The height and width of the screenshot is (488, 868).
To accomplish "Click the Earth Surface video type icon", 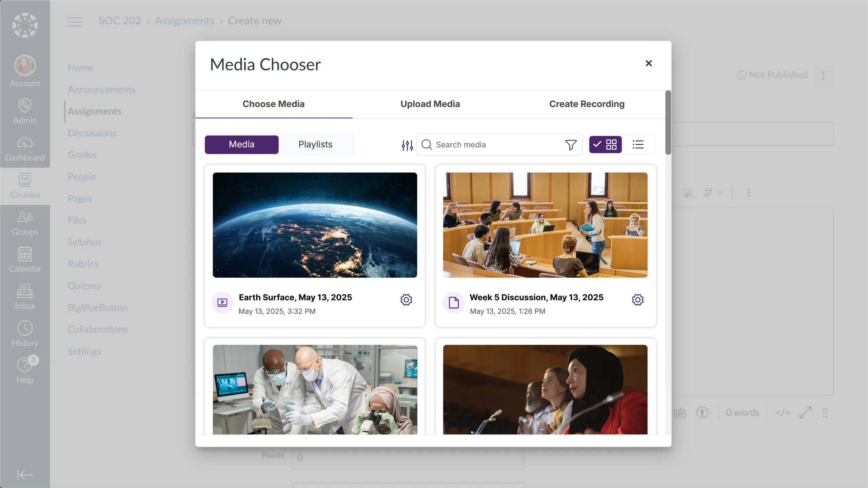I will pos(222,302).
